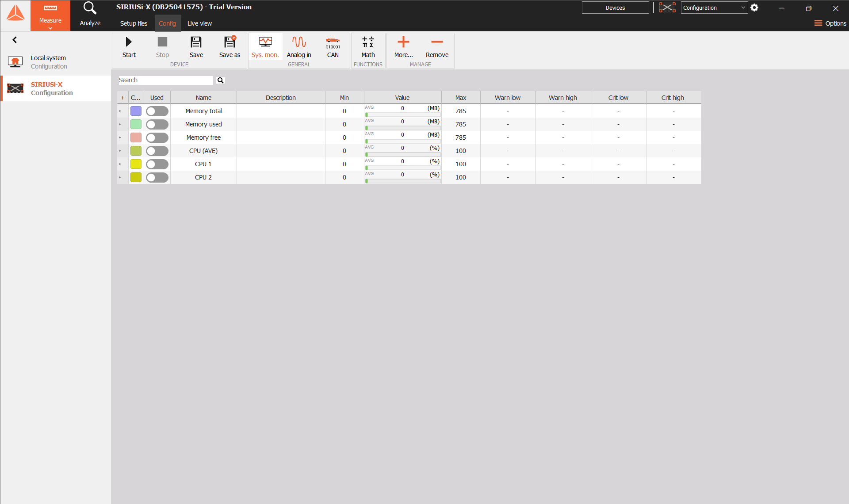
Task: Enable the Memory free channel
Action: tap(157, 137)
